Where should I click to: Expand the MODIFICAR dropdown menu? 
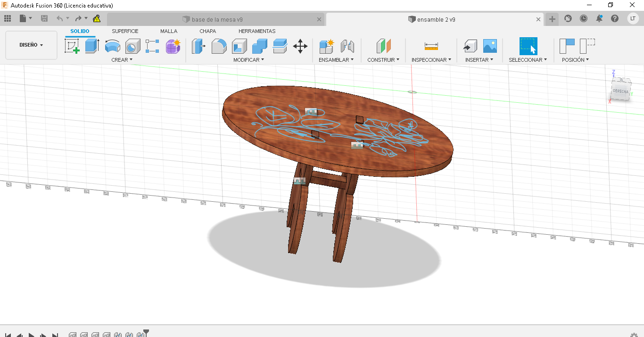coord(248,60)
